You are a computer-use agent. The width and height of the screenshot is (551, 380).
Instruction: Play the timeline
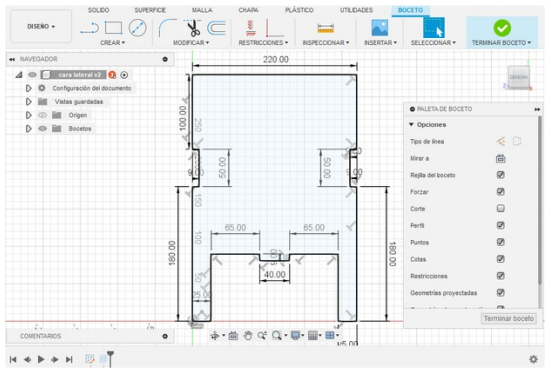[41, 359]
